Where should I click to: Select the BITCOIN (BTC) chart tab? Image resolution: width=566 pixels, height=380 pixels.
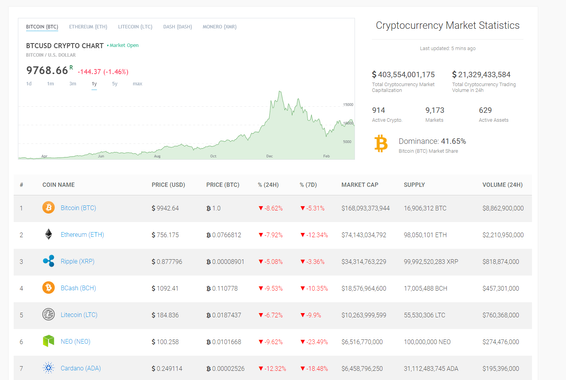click(42, 27)
